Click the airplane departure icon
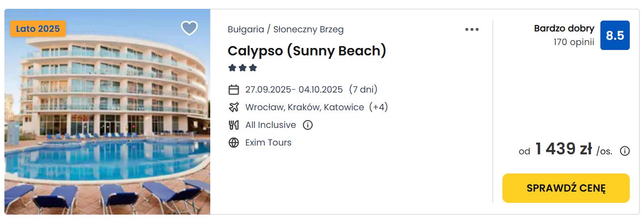The width and height of the screenshot is (644, 220). pyautogui.click(x=234, y=107)
